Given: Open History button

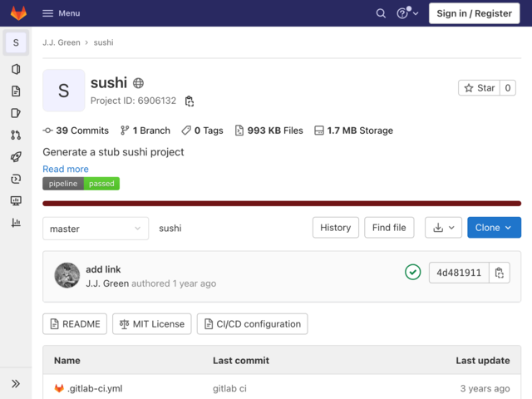Looking at the screenshot, I should [336, 228].
